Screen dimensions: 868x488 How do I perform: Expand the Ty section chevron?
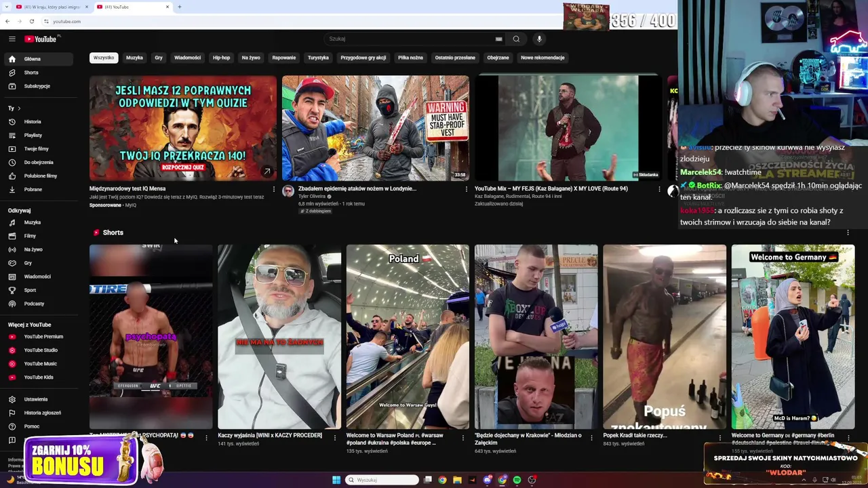click(x=19, y=108)
